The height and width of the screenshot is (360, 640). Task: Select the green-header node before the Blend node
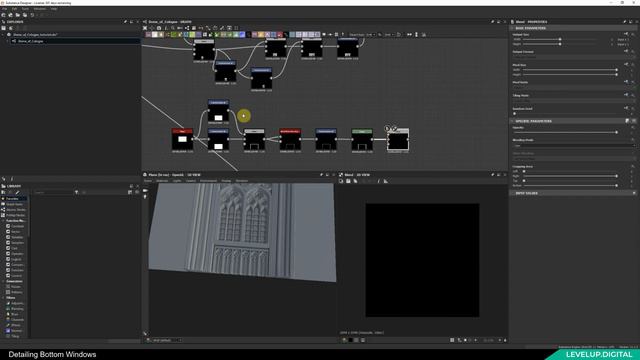pos(362,141)
